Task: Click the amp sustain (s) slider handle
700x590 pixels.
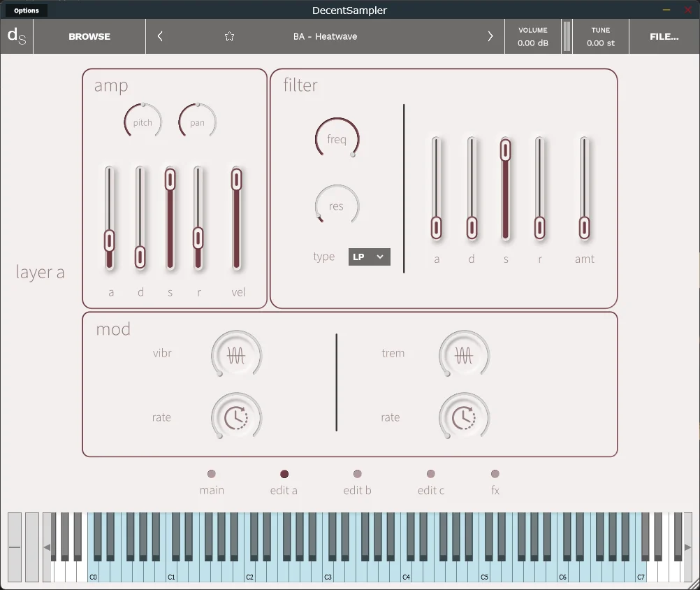Action: (170, 180)
